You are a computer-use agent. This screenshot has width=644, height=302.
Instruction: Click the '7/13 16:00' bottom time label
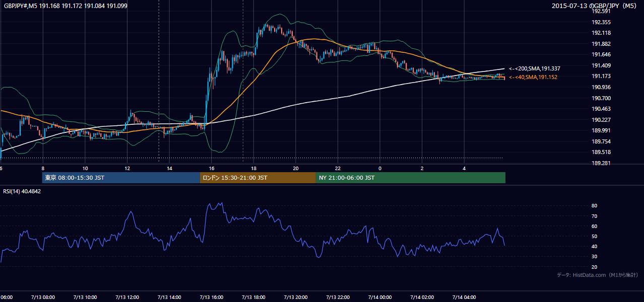click(x=211, y=297)
